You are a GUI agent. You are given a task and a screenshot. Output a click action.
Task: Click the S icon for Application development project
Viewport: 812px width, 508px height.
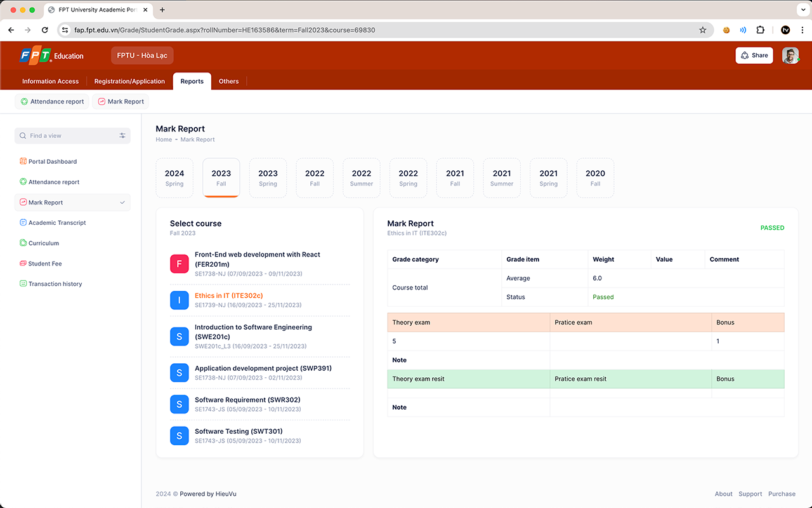click(180, 373)
